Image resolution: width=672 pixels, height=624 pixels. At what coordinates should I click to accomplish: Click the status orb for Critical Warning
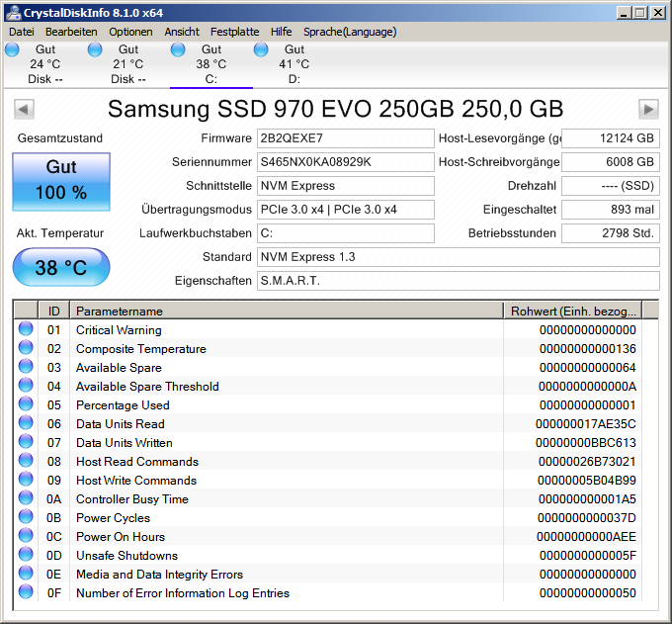coord(26,329)
